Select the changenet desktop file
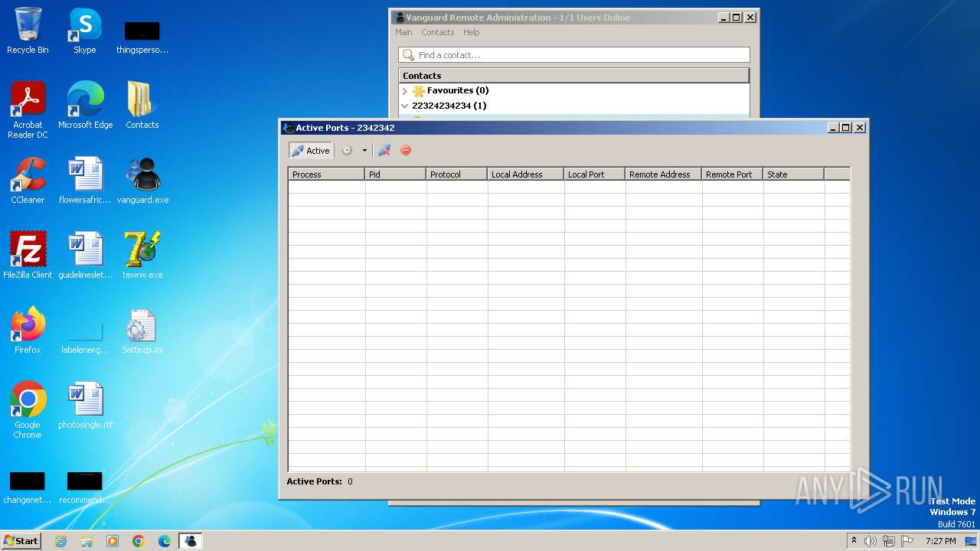980x551 pixels. coord(28,488)
